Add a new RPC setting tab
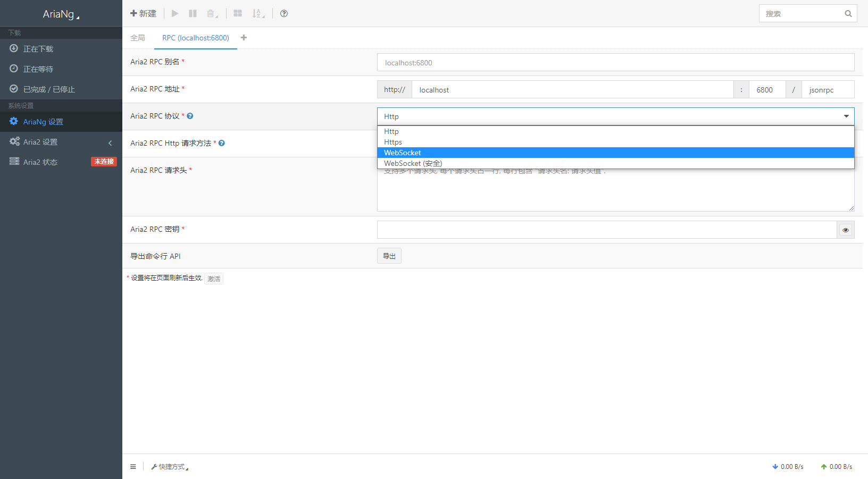 click(244, 38)
